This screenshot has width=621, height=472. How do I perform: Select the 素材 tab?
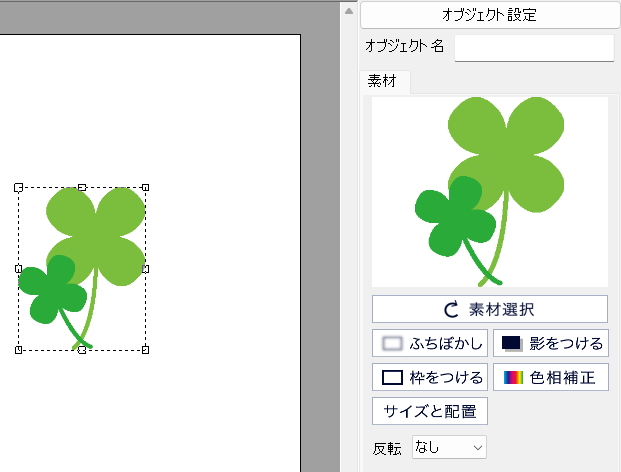pyautogui.click(x=385, y=82)
